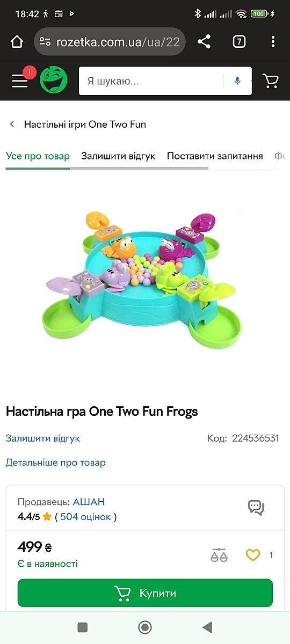Open seller АШАН link
Image resolution: width=290 pixels, height=644 pixels.
pos(89,502)
